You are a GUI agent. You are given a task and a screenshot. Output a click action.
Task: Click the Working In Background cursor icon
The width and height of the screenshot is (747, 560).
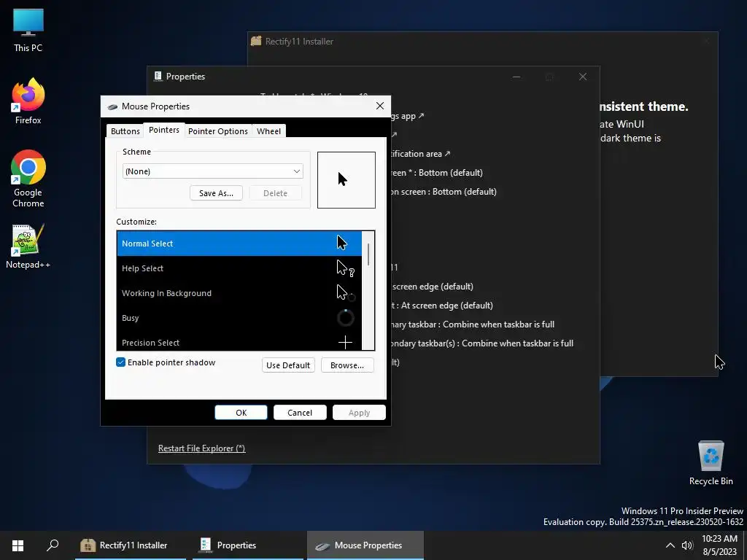pos(345,293)
